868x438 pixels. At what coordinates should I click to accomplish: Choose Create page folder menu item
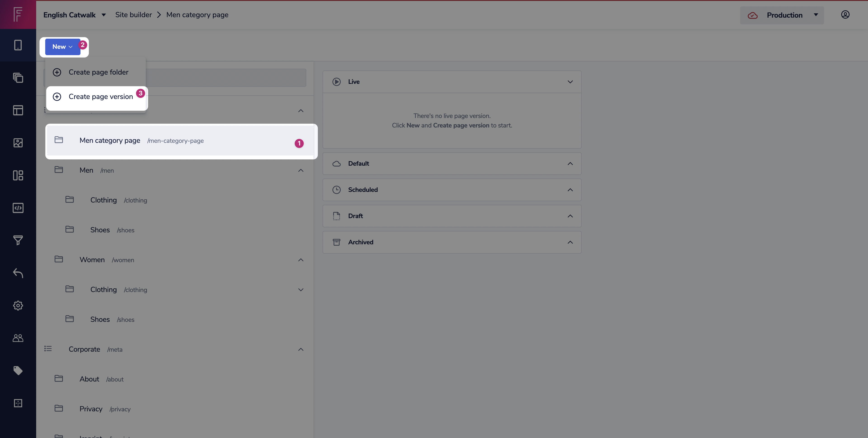(98, 72)
